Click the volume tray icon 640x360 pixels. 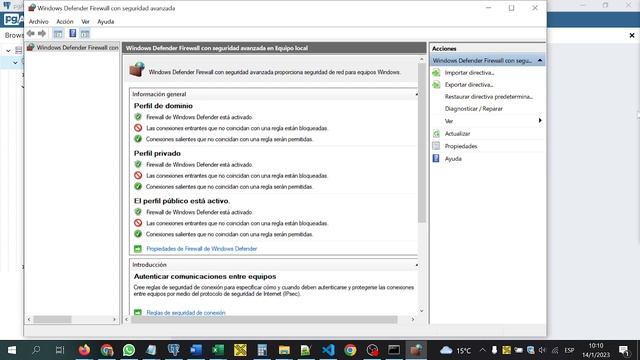[x=542, y=350]
